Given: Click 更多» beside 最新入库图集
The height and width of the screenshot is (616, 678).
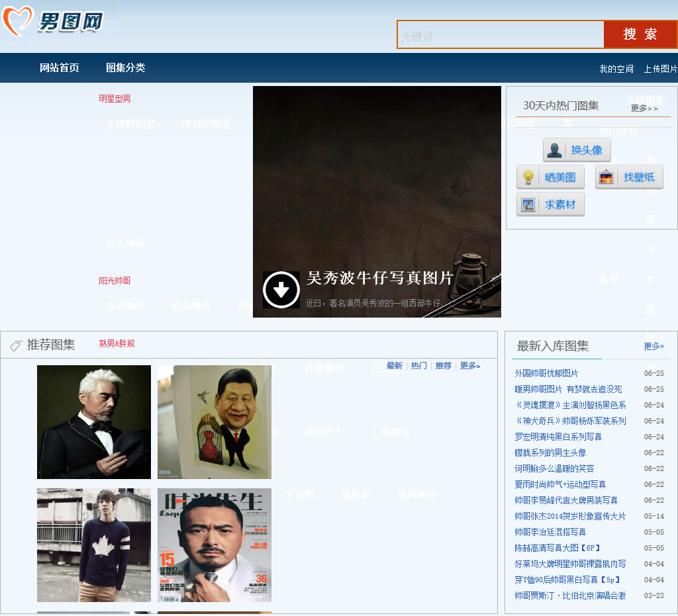Looking at the screenshot, I should [654, 346].
